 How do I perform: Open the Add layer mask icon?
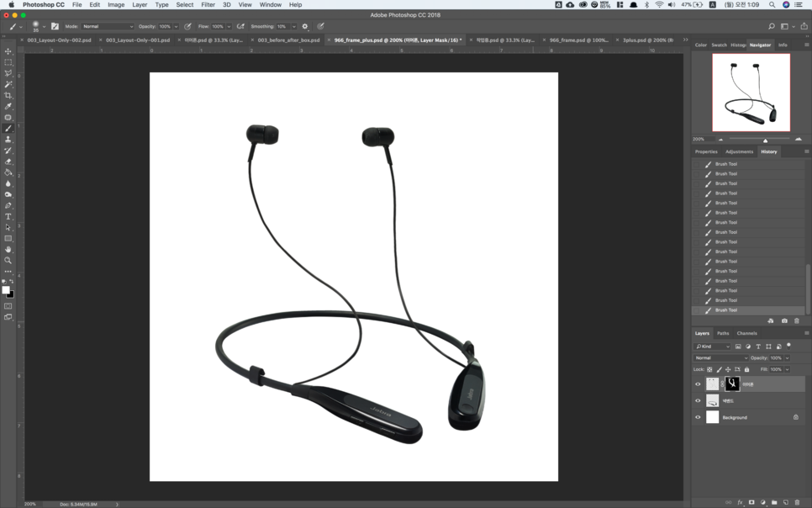[x=751, y=502]
